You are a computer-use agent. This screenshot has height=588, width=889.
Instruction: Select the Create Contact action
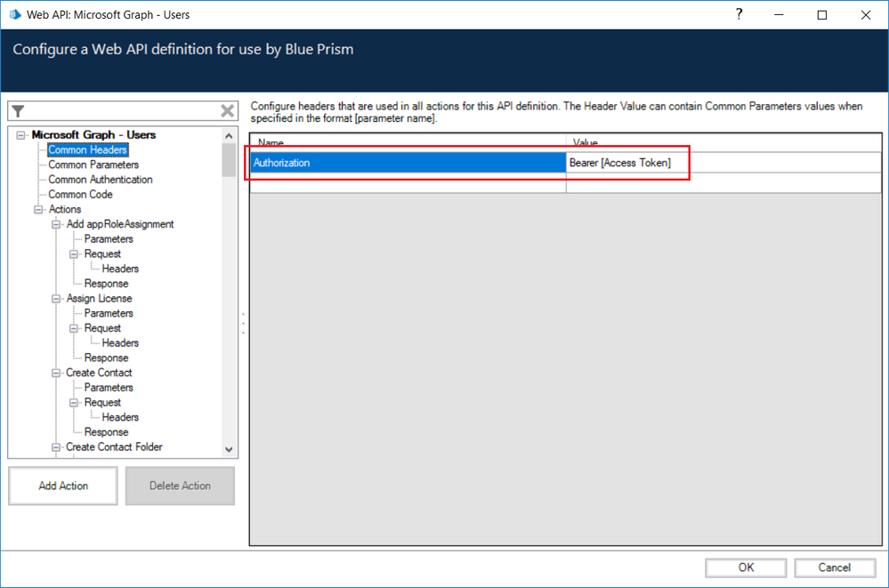pos(99,373)
